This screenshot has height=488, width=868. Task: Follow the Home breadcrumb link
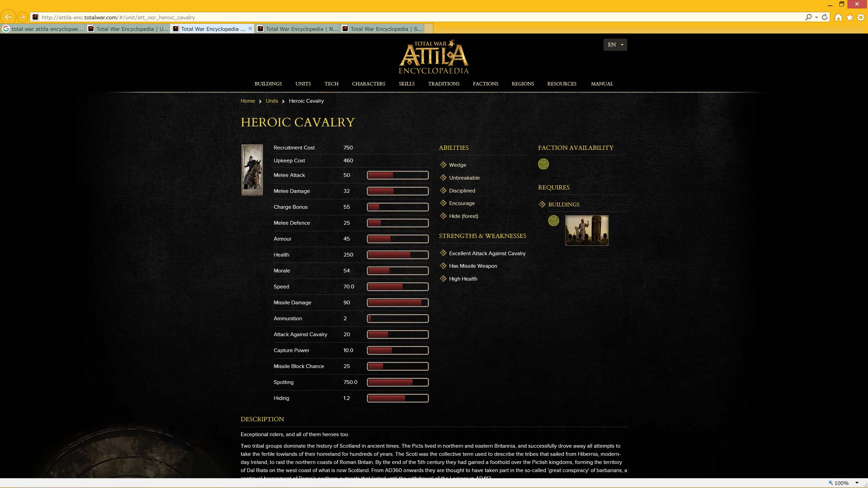[248, 101]
